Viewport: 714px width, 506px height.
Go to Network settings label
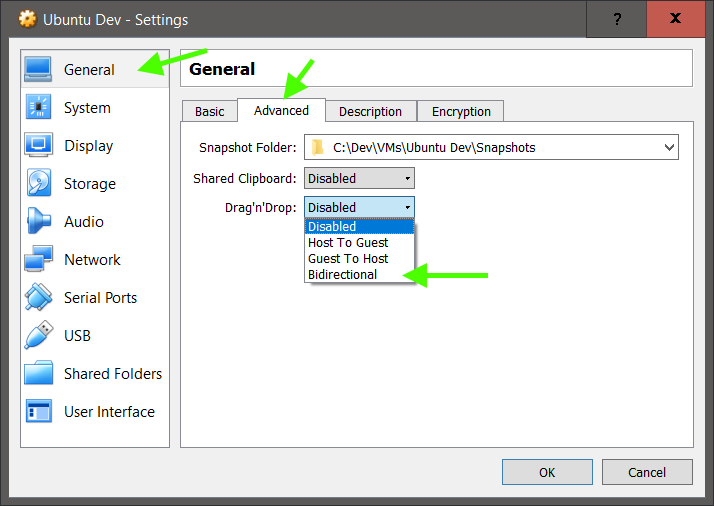(x=92, y=260)
